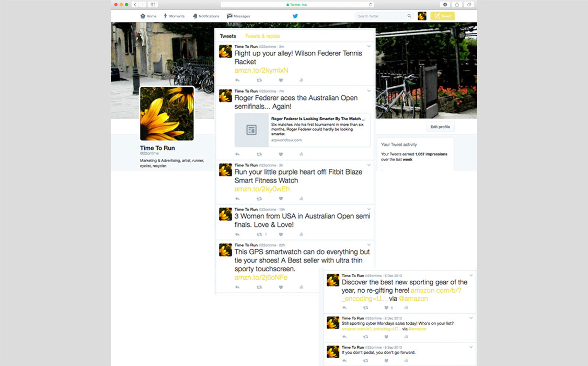The height and width of the screenshot is (366, 588).
Task: Retweet the 3 Women from USA tweet
Action: (259, 234)
